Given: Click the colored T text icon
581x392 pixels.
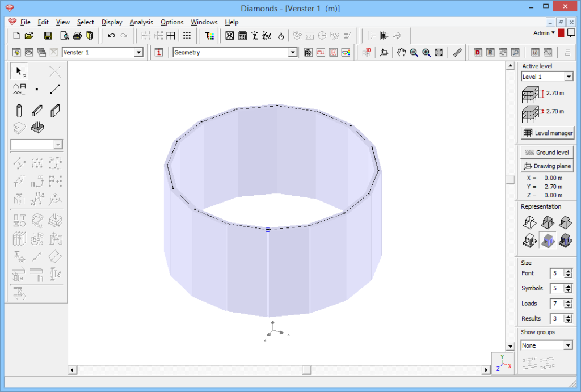Looking at the screenshot, I should (209, 36).
